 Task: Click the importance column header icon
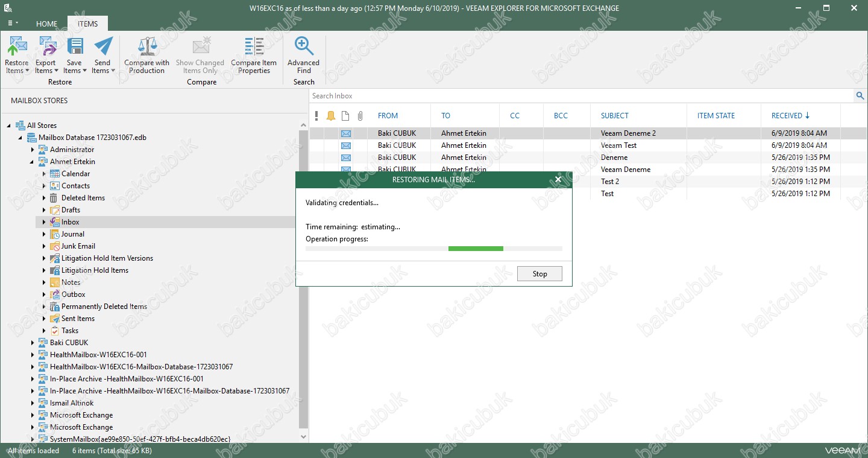(x=316, y=116)
